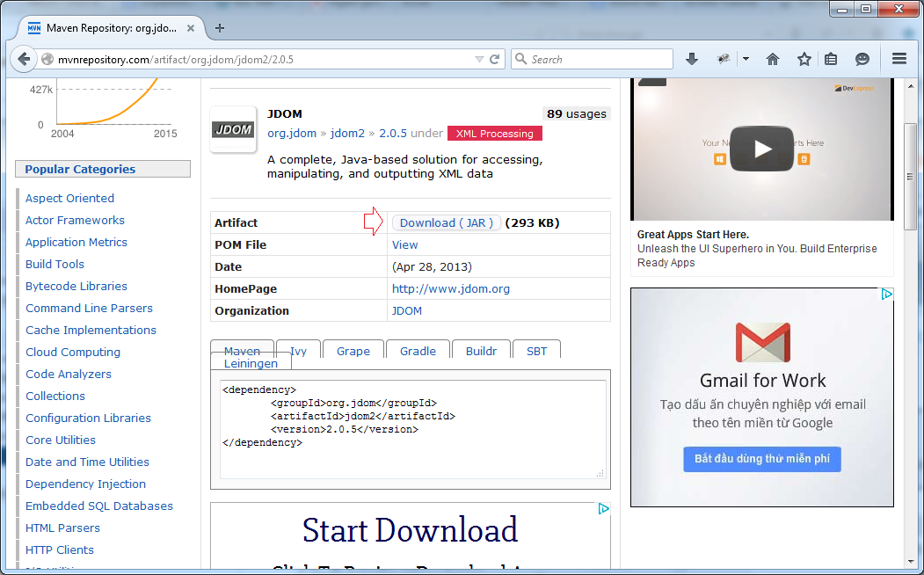Open the Build Tools category

pos(55,264)
